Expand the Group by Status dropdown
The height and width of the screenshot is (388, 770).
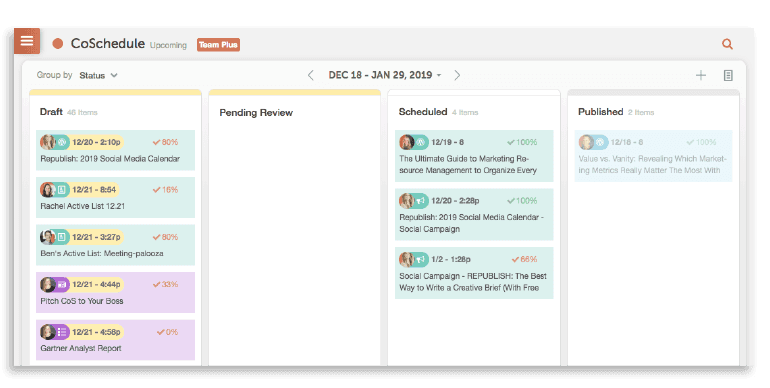(98, 76)
